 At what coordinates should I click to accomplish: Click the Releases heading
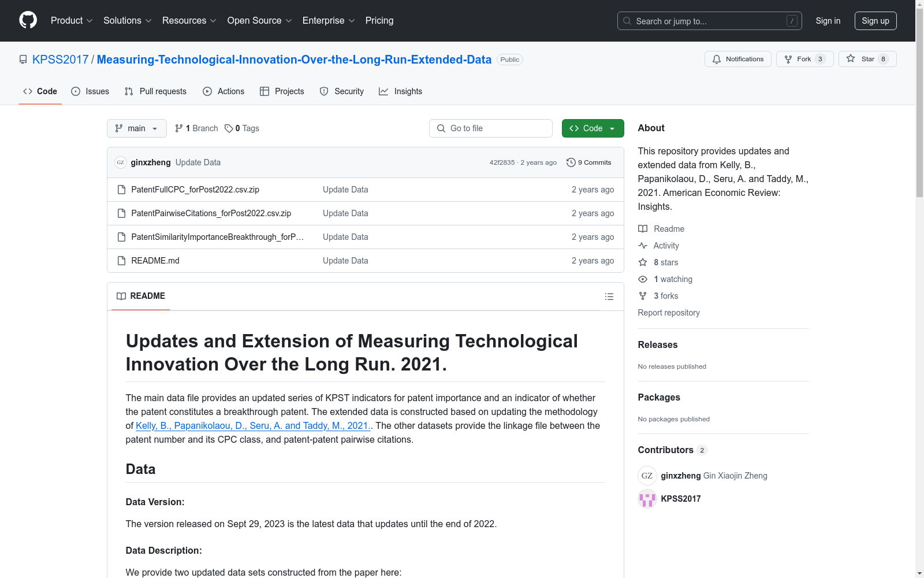point(658,344)
